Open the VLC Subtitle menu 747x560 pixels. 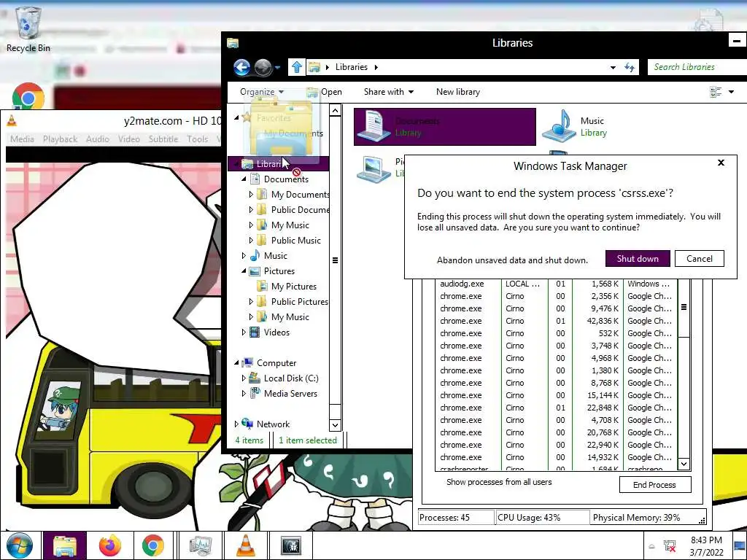coord(163,139)
